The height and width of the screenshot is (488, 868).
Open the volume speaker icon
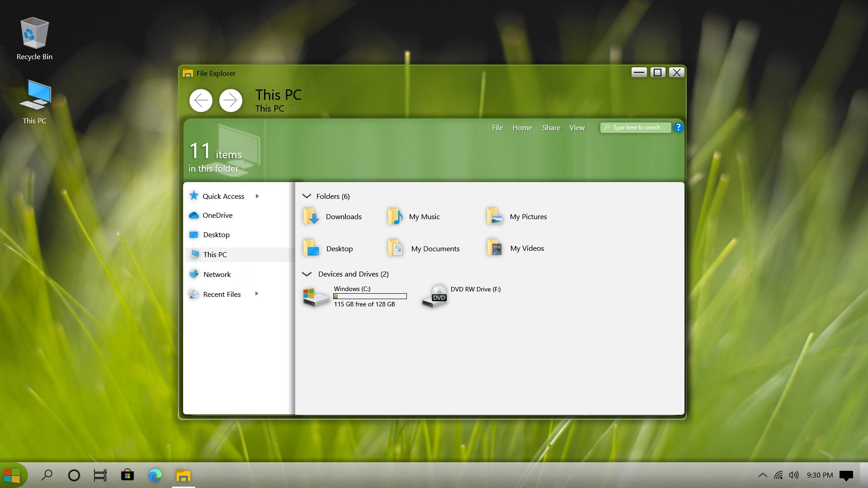(x=793, y=475)
